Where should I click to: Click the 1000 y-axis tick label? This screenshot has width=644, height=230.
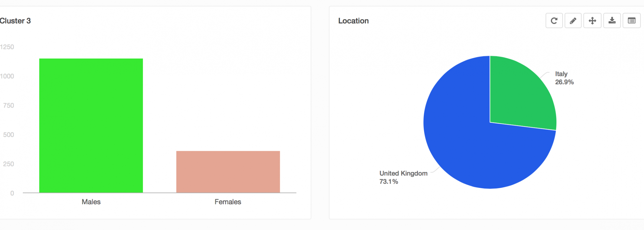(x=7, y=76)
